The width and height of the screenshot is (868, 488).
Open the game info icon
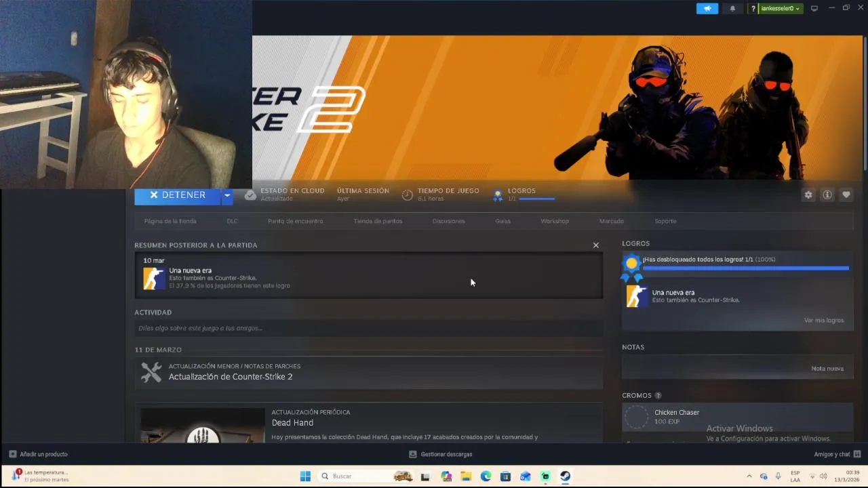click(x=827, y=195)
